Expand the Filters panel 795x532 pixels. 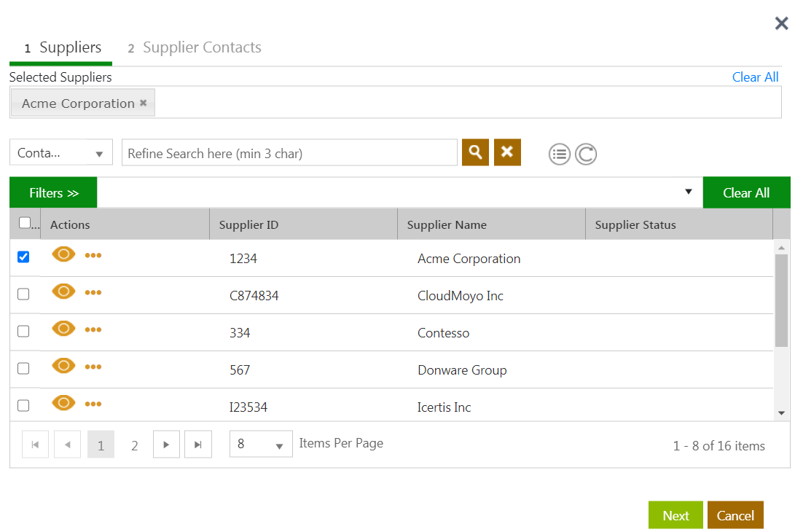(53, 193)
